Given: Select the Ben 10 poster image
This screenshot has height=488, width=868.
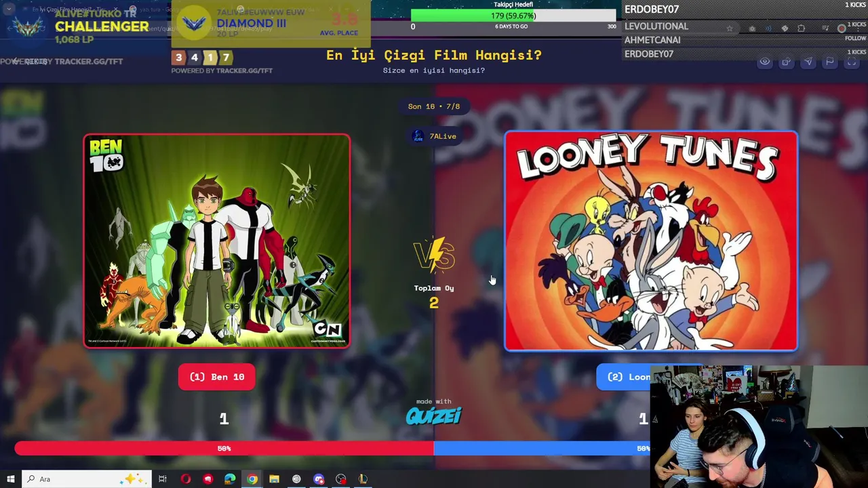Looking at the screenshot, I should [217, 241].
